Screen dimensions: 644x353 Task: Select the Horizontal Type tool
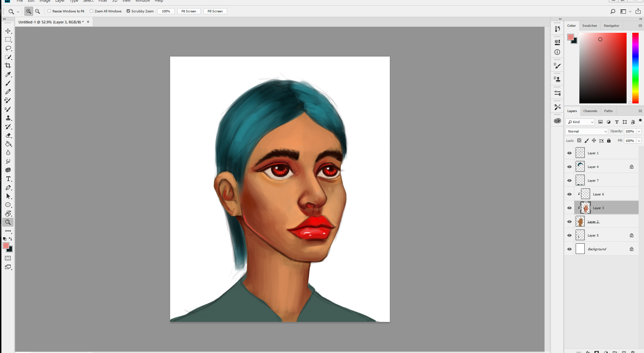(8, 179)
